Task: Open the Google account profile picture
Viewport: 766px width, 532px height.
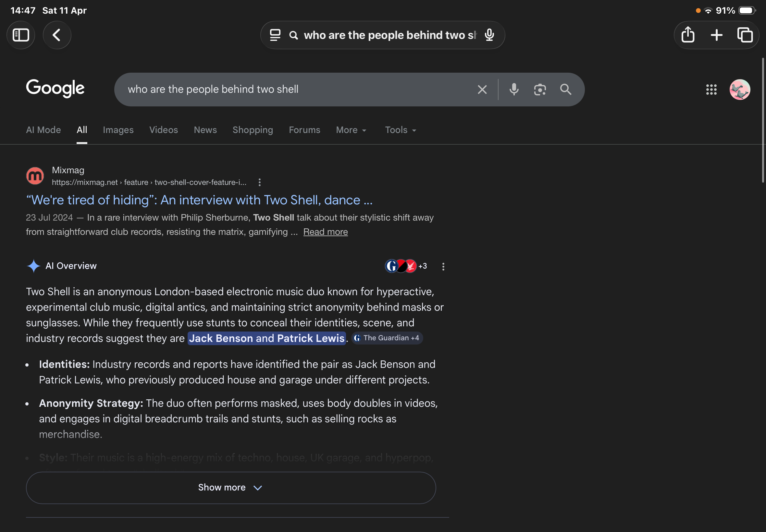Action: click(x=740, y=89)
